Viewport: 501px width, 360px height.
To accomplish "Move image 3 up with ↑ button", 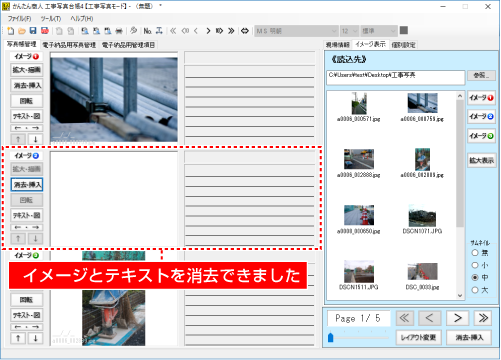I will click(18, 338).
